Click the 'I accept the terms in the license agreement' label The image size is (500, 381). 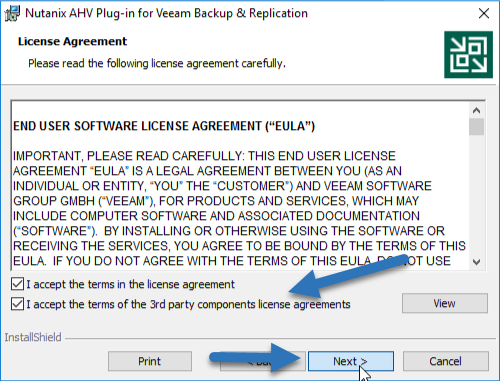pos(131,284)
